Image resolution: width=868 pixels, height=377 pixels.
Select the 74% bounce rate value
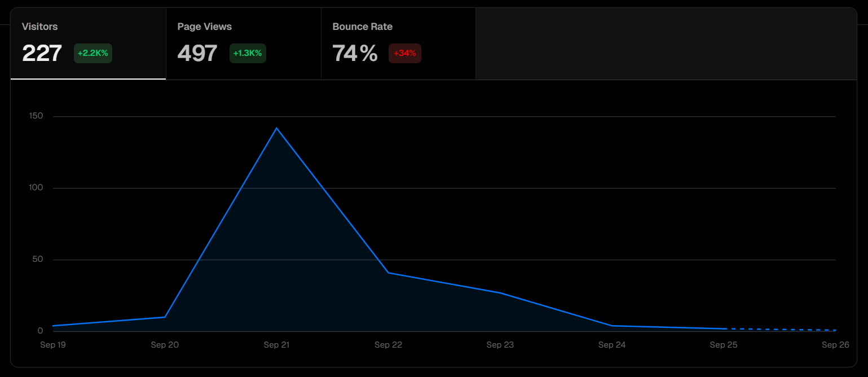[355, 53]
